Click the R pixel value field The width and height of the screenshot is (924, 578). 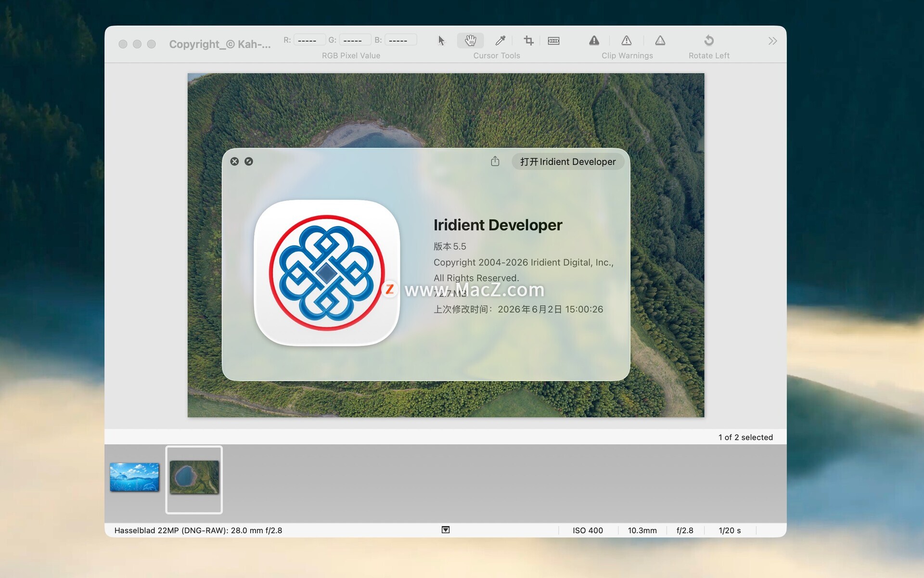click(x=309, y=40)
